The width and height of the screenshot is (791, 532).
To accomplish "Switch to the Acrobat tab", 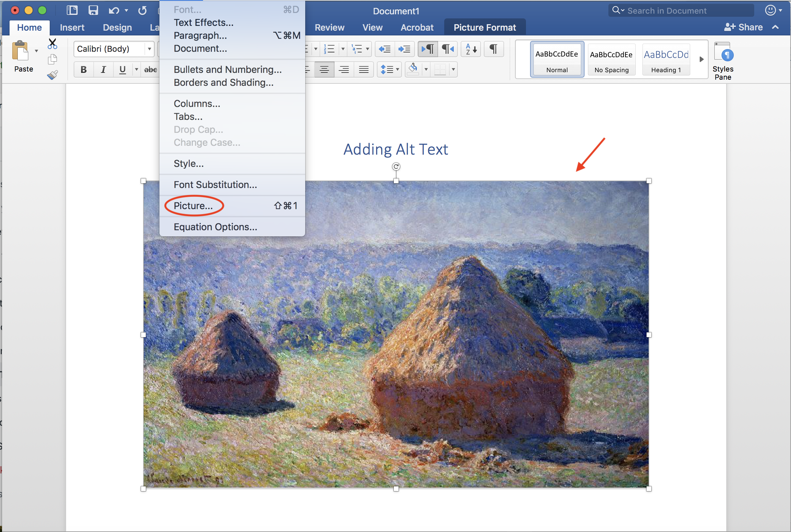I will pos(417,27).
